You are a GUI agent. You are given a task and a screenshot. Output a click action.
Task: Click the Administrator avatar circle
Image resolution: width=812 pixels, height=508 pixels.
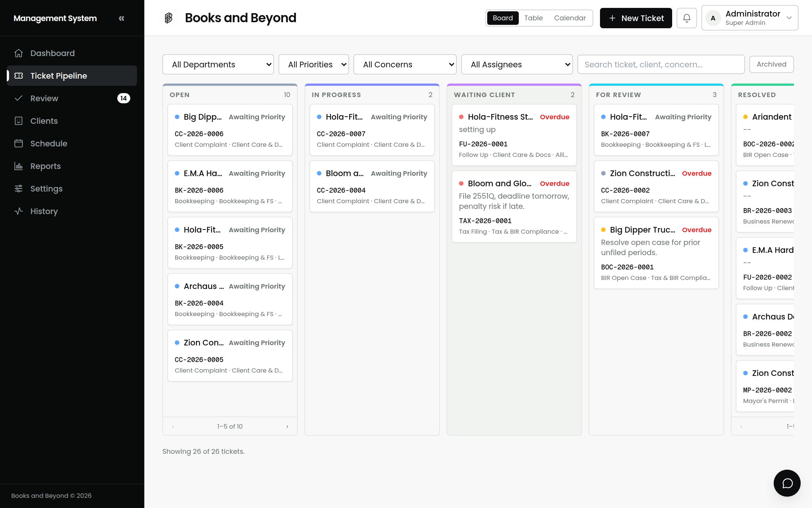[x=713, y=18]
